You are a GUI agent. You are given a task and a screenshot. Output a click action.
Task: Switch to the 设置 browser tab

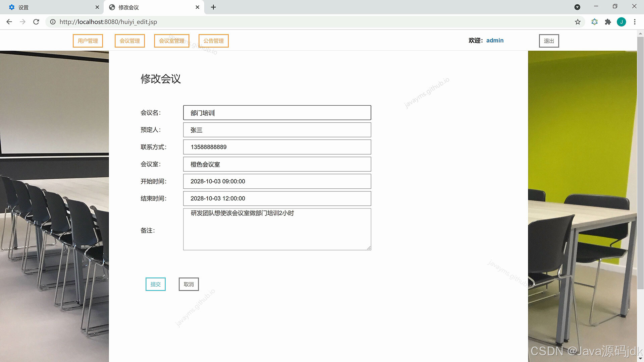click(x=52, y=7)
